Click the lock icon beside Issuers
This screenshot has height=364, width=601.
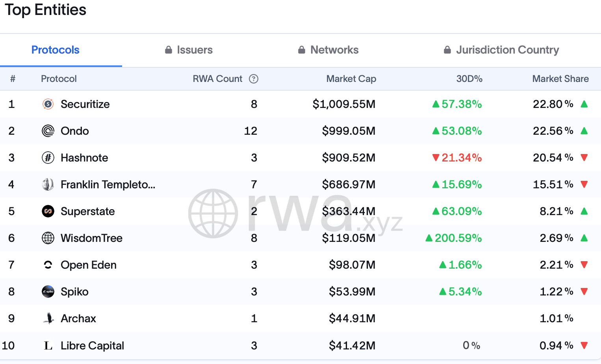click(x=169, y=50)
